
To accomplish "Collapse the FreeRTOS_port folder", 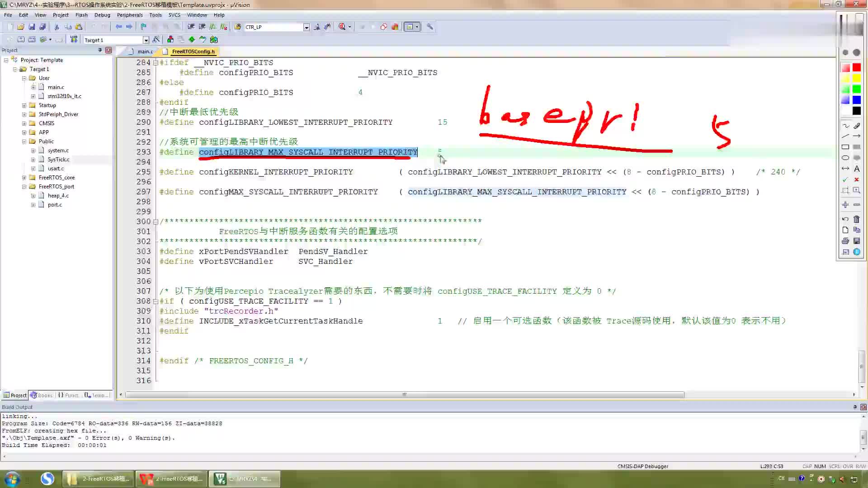I will pos(24,187).
